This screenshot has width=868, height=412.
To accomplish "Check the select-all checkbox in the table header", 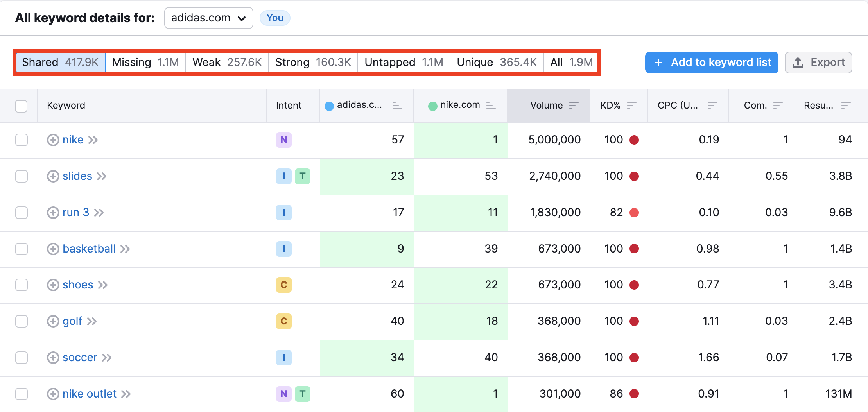I will coord(21,106).
